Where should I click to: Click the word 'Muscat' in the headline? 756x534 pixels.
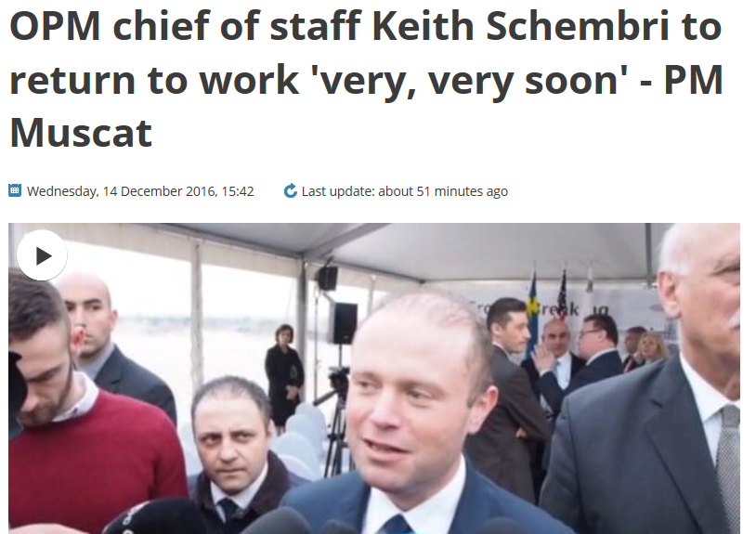pyautogui.click(x=81, y=132)
